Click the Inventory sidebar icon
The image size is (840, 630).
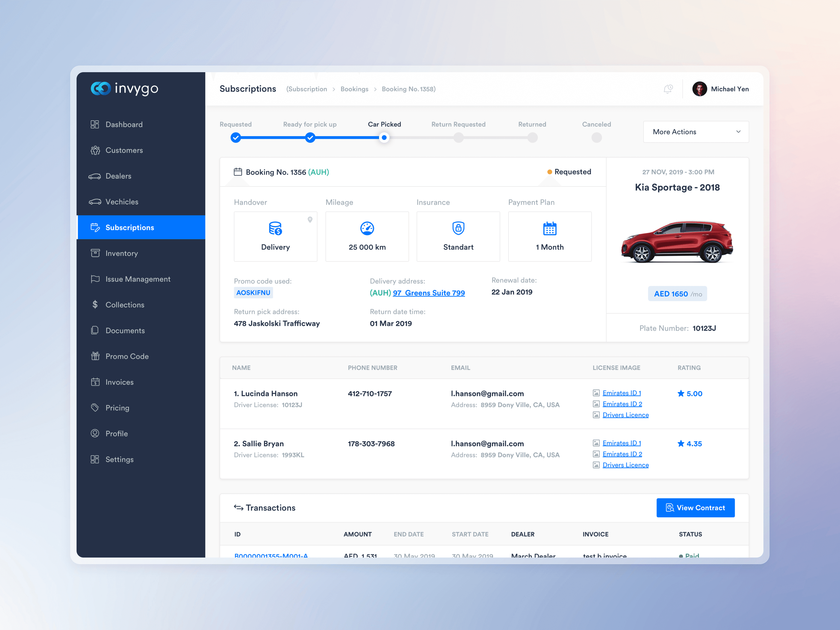(95, 253)
